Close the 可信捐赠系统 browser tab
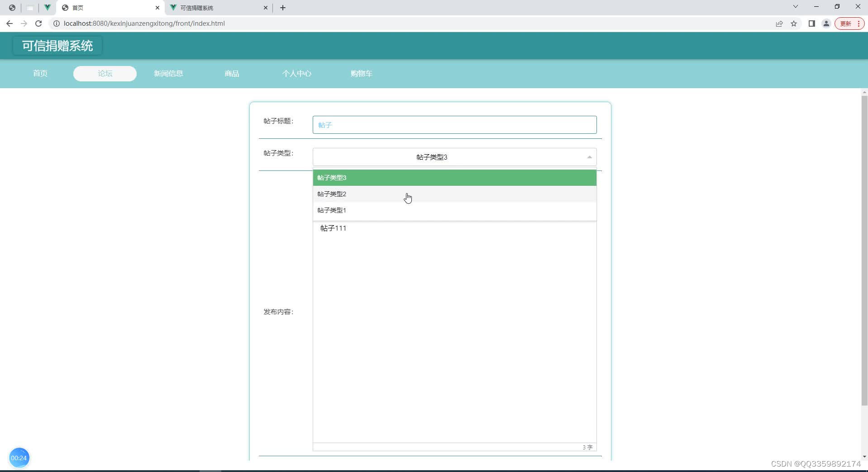 coord(266,8)
